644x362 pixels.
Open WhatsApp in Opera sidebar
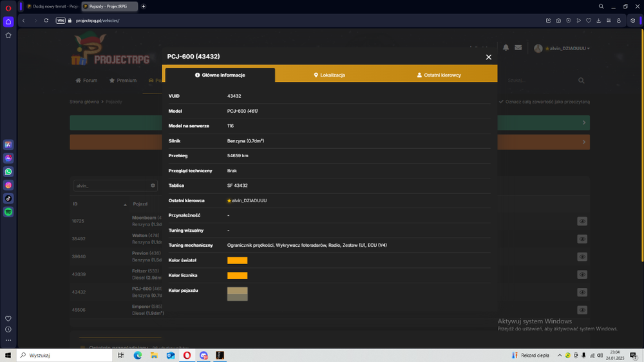pyautogui.click(x=8, y=172)
